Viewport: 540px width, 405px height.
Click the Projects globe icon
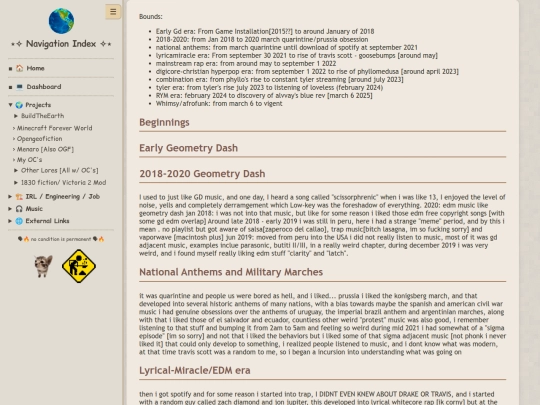19,105
